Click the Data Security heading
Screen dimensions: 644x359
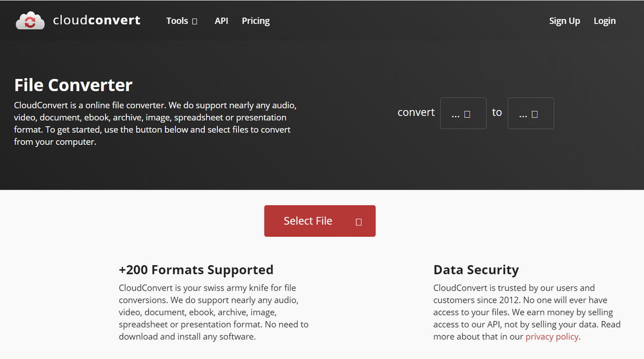(x=476, y=270)
